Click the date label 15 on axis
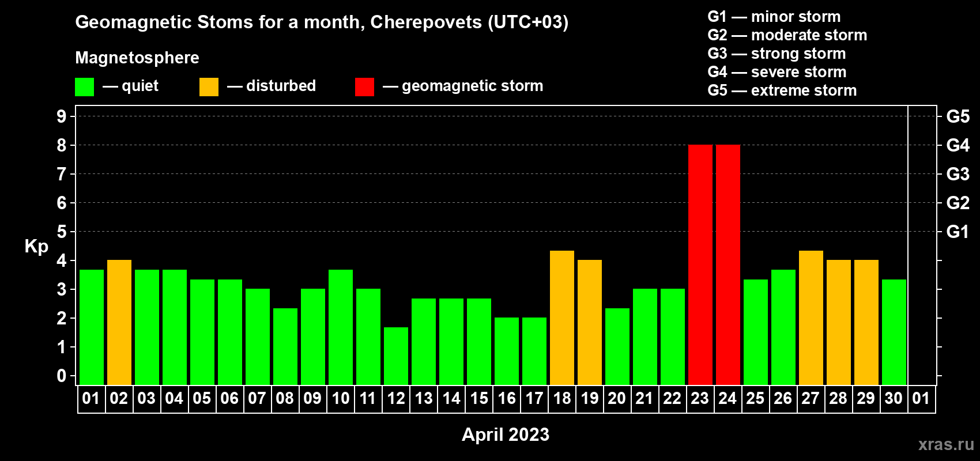 pos(479,399)
